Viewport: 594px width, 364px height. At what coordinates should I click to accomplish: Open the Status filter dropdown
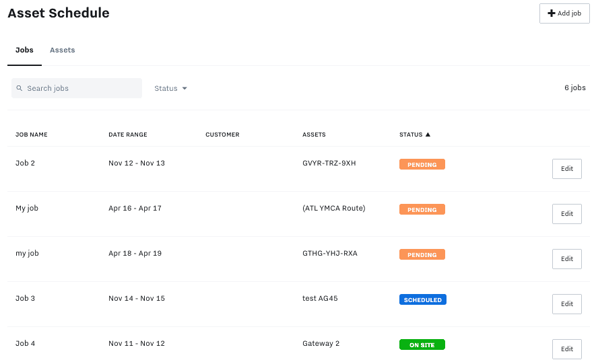170,88
